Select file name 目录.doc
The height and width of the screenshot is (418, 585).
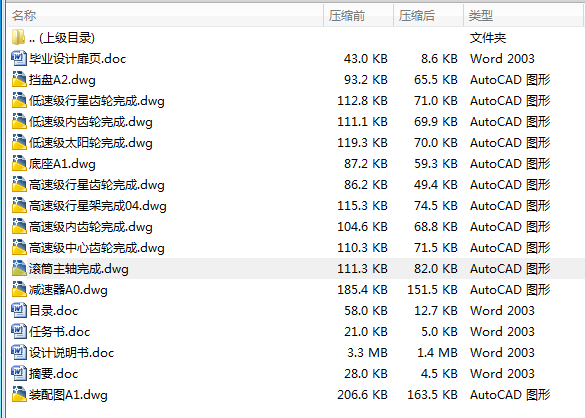tap(54, 311)
